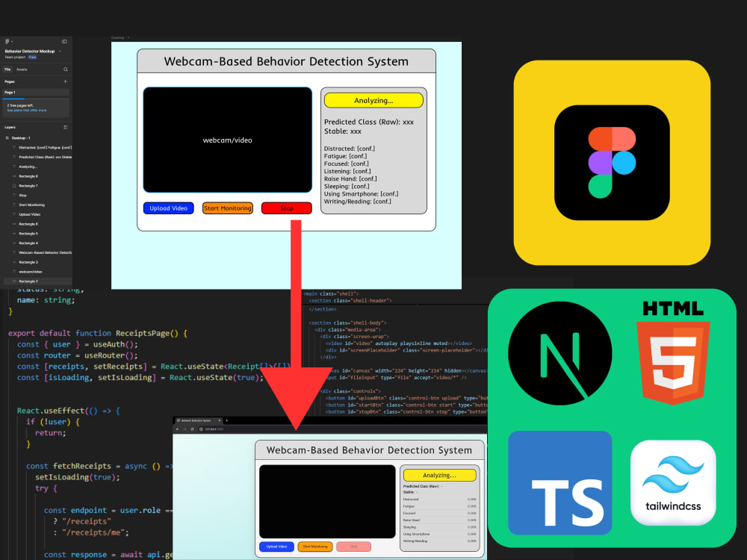The width and height of the screenshot is (747, 560).
Task: Select Page 1 in Pages list
Action: 36,93
